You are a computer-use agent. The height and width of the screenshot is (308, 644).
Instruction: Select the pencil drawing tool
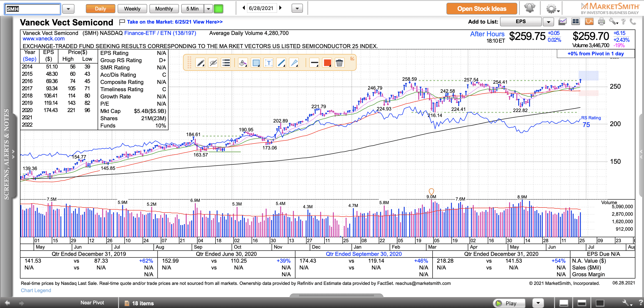[200, 63]
